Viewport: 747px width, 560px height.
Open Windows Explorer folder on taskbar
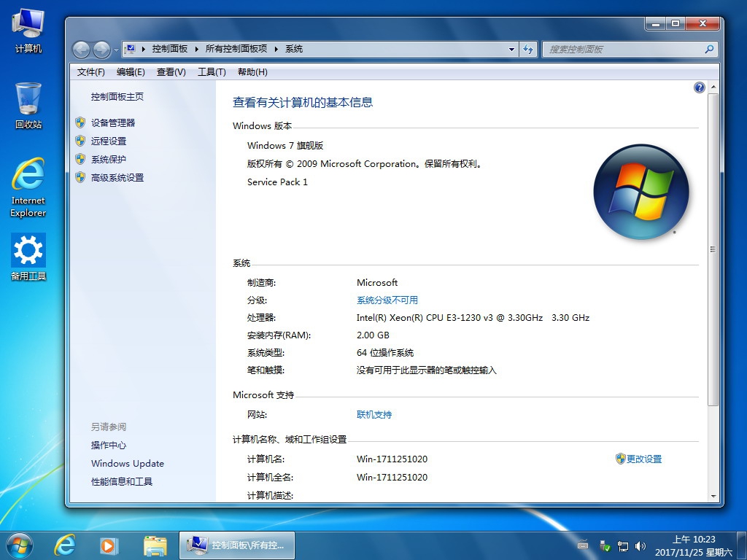155,545
